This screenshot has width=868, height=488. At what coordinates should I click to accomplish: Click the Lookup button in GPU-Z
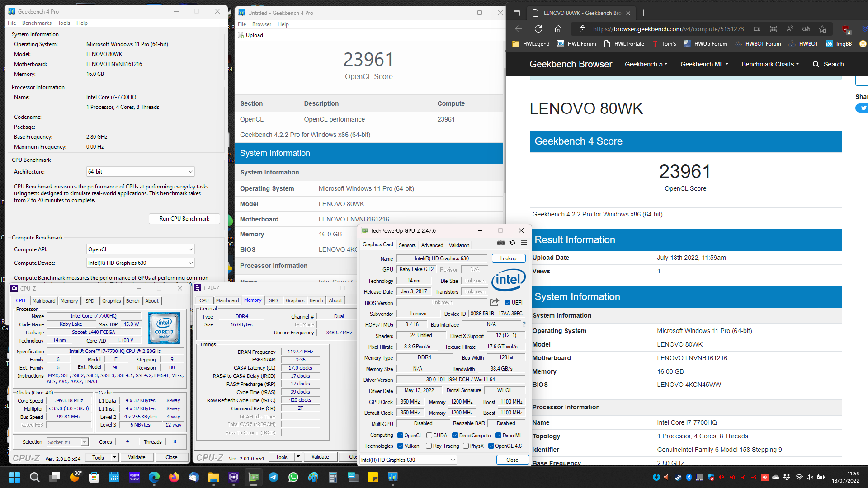point(509,258)
